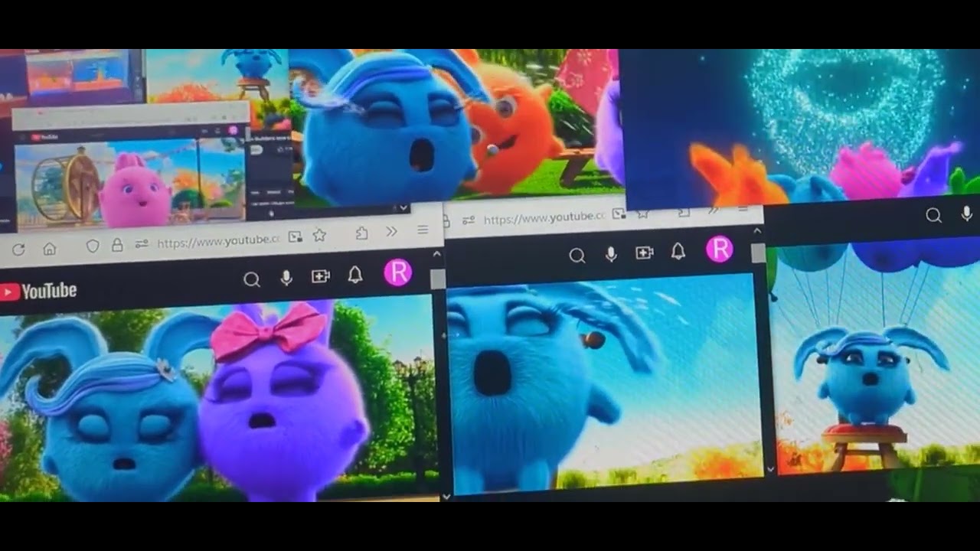
Task: Click the blue and purple bunnies video in left window
Action: 217,398
